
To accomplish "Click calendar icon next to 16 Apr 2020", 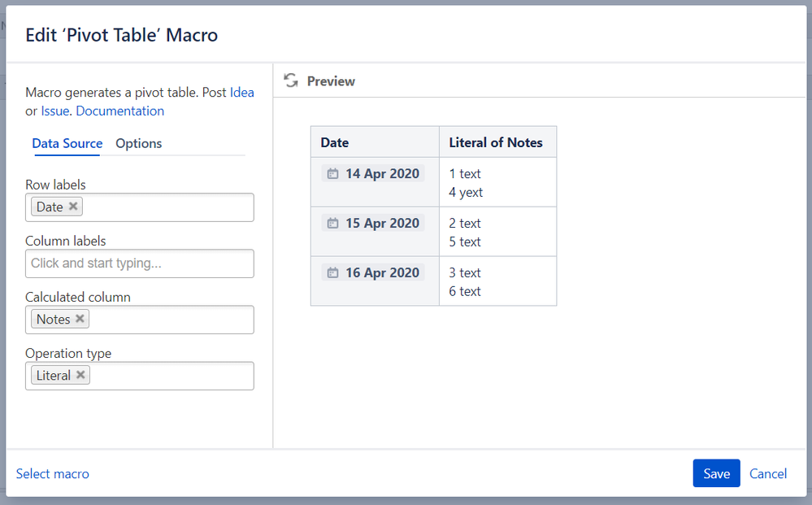I will (333, 272).
